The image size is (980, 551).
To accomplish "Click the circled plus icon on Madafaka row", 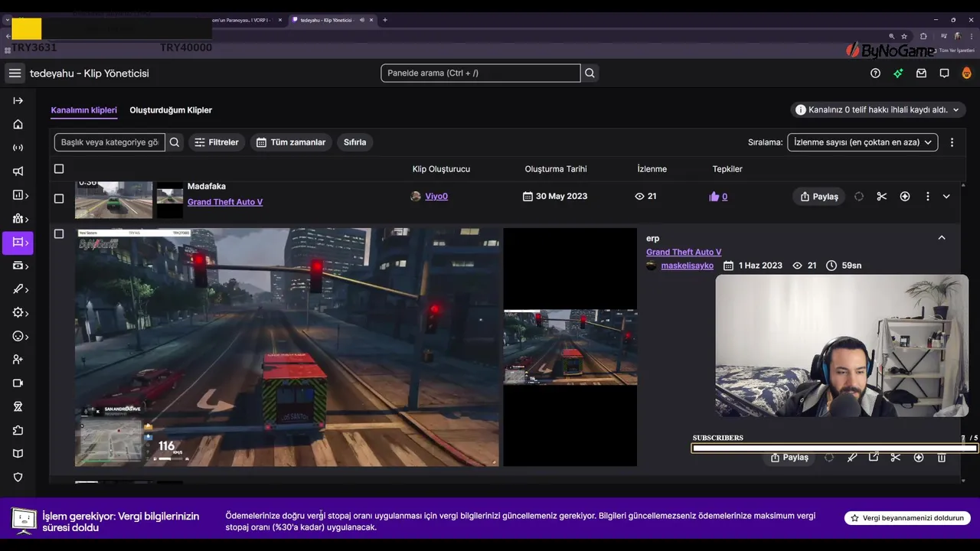I will [905, 197].
